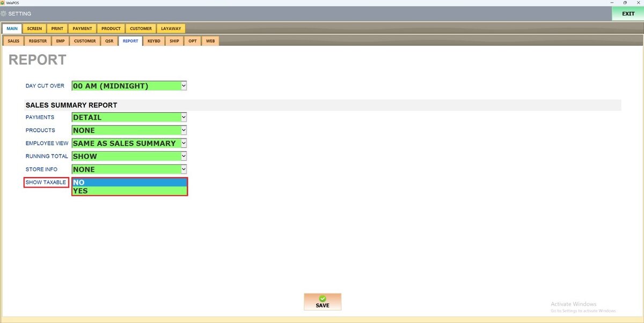Click the EXIT button
Viewport: 644px width, 323px height.
point(628,14)
